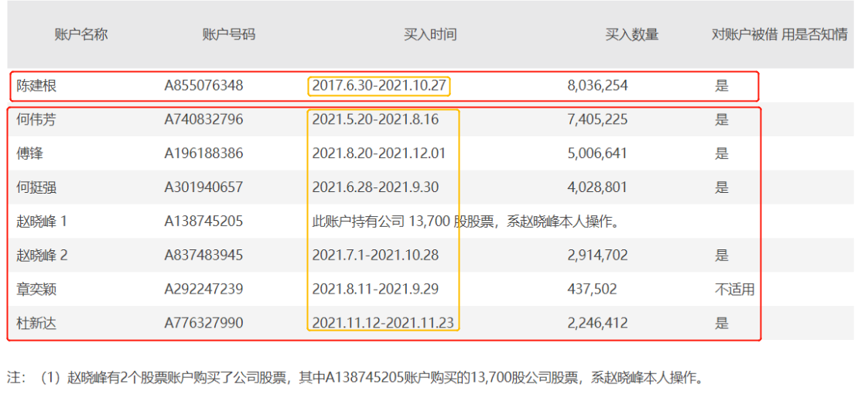Click the buy quantity 437,502

pos(592,289)
